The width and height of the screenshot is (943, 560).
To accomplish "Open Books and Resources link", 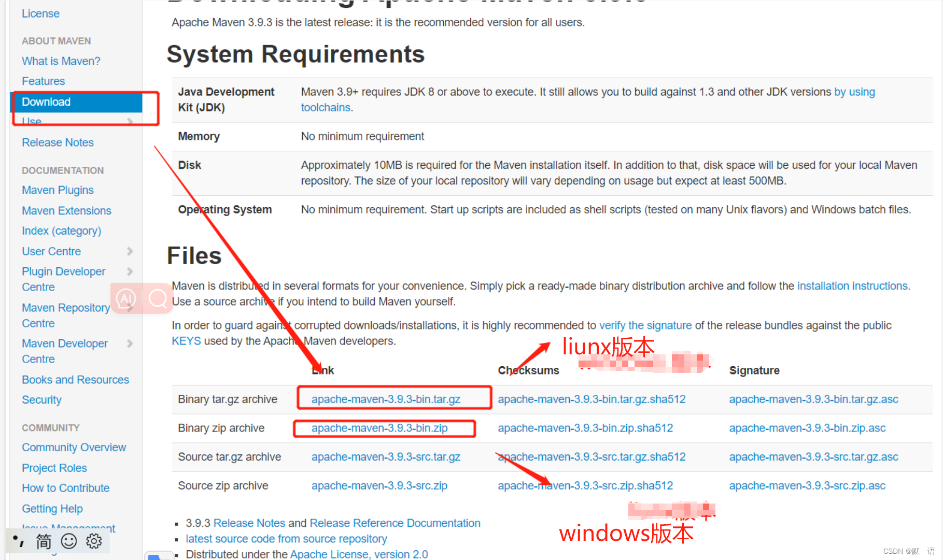I will (x=76, y=380).
